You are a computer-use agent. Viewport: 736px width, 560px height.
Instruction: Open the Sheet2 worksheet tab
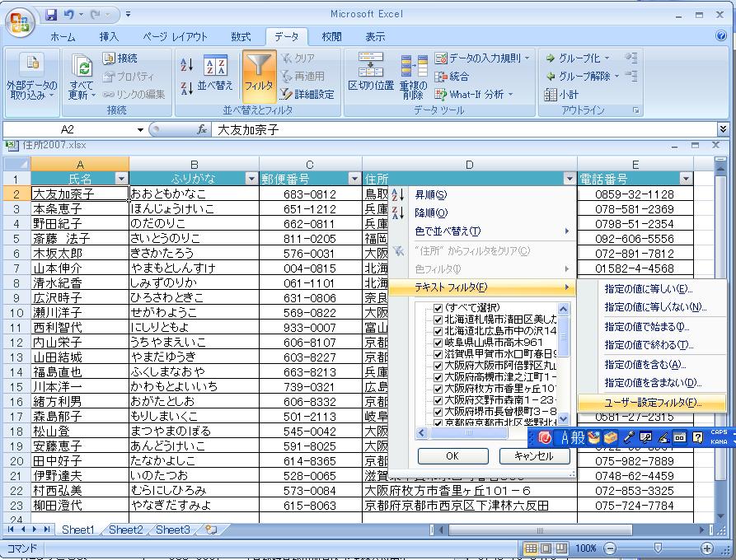(x=125, y=530)
